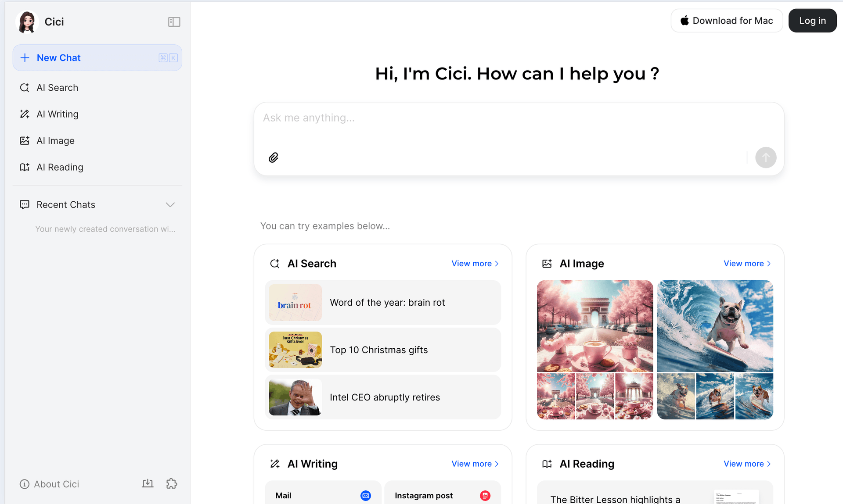The width and height of the screenshot is (843, 504).
Task: Open Top 10 Christmas gifts example
Action: (383, 350)
